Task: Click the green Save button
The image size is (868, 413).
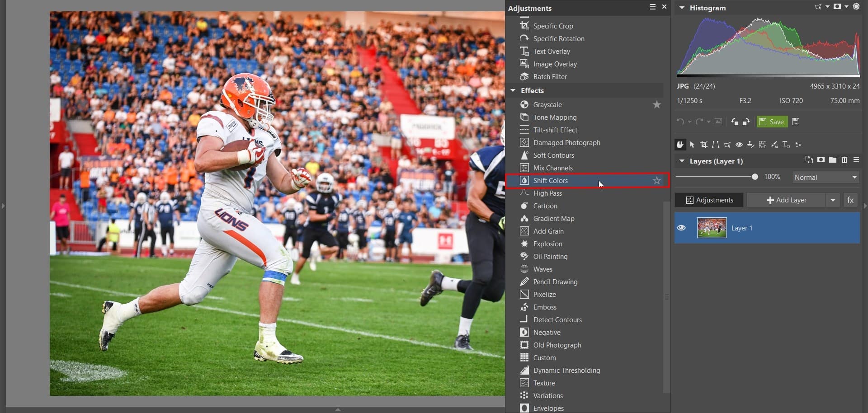Action: (x=772, y=122)
